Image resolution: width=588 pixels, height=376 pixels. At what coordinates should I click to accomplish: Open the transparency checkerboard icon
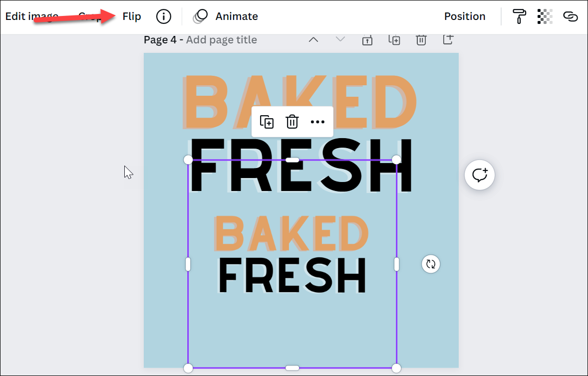coord(545,16)
